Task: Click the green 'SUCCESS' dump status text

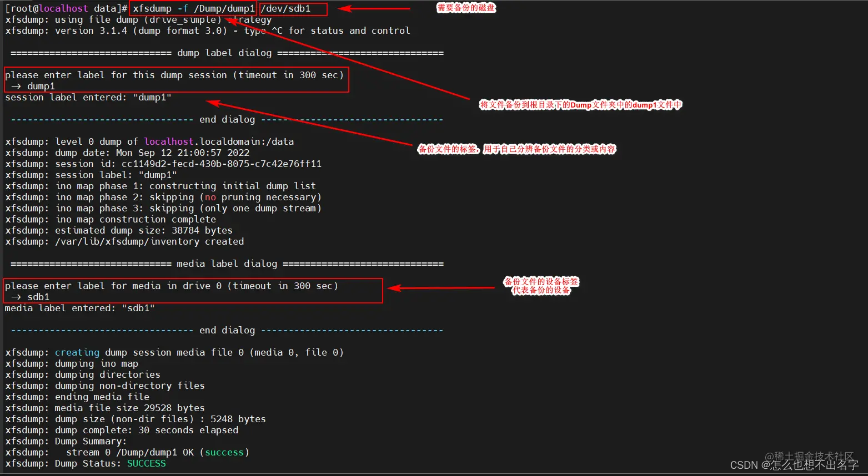Action: [147, 463]
